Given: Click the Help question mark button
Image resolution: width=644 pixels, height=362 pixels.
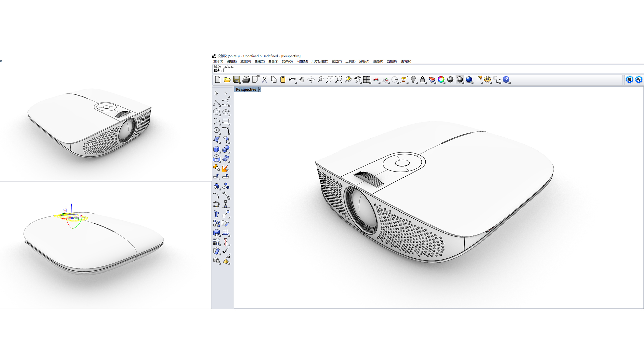Looking at the screenshot, I should 505,80.
